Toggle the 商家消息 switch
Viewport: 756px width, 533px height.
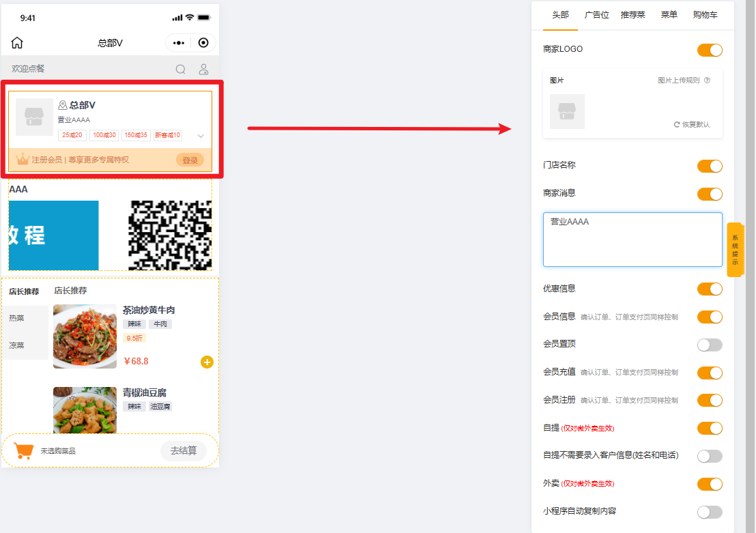tap(710, 194)
